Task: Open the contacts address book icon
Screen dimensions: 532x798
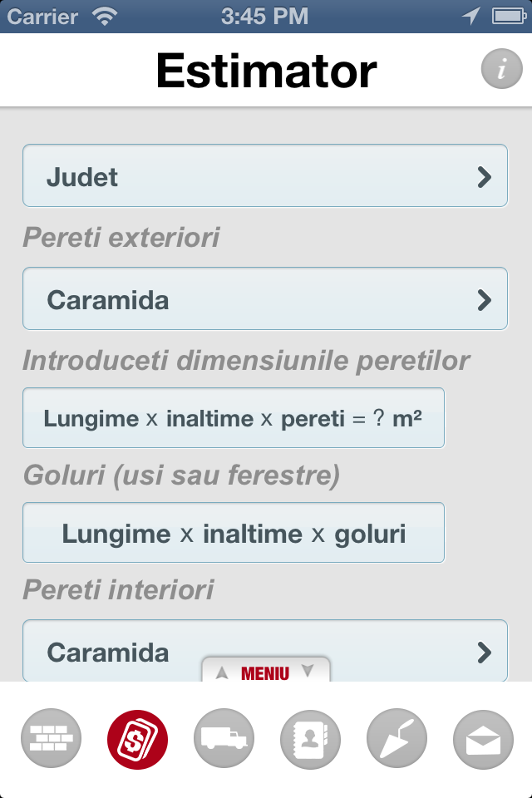Action: click(x=311, y=739)
